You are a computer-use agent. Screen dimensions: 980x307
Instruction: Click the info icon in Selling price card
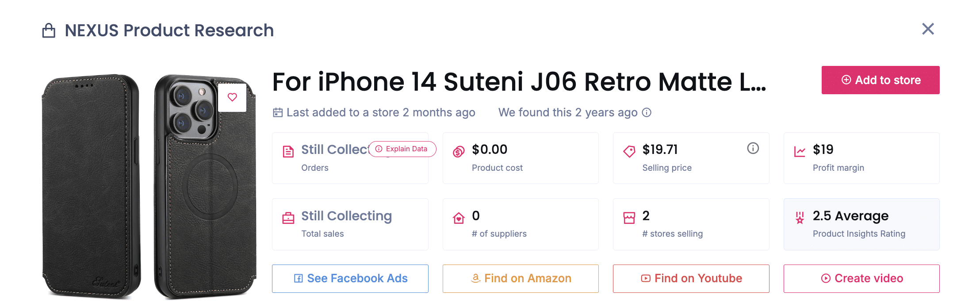tap(753, 148)
